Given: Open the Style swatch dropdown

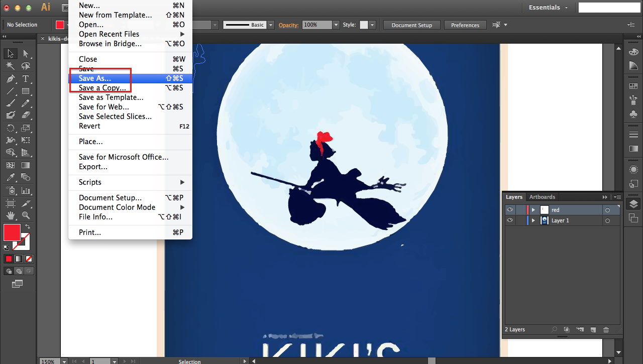Looking at the screenshot, I should coord(372,25).
